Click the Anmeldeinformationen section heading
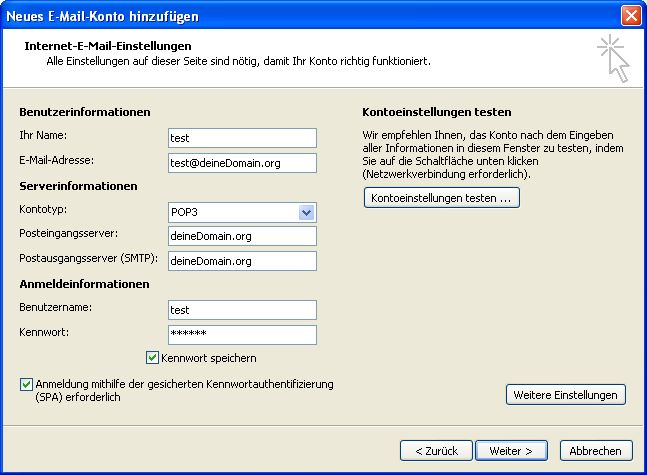The height and width of the screenshot is (475, 647). [83, 284]
